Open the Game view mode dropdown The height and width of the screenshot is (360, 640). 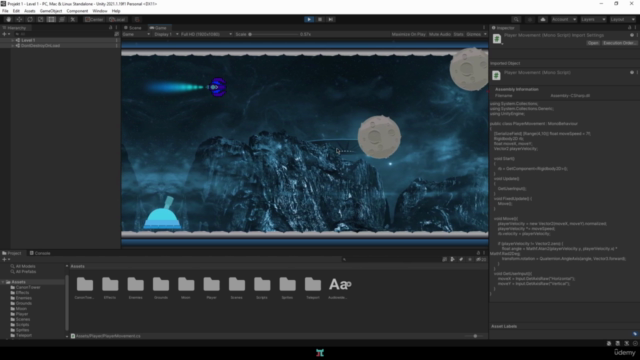(136, 34)
